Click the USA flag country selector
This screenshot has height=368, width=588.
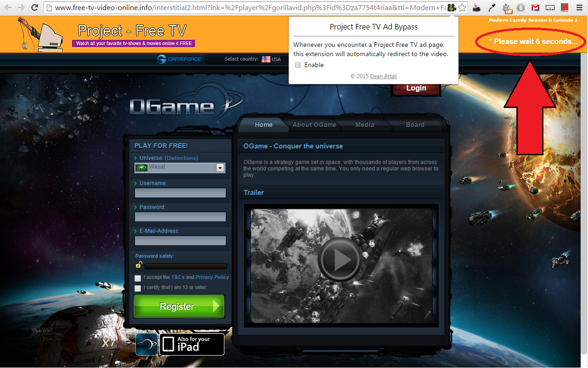(x=271, y=59)
